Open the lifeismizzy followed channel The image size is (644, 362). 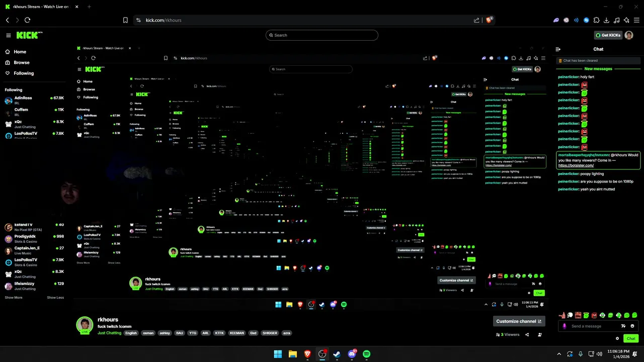(x=34, y=286)
